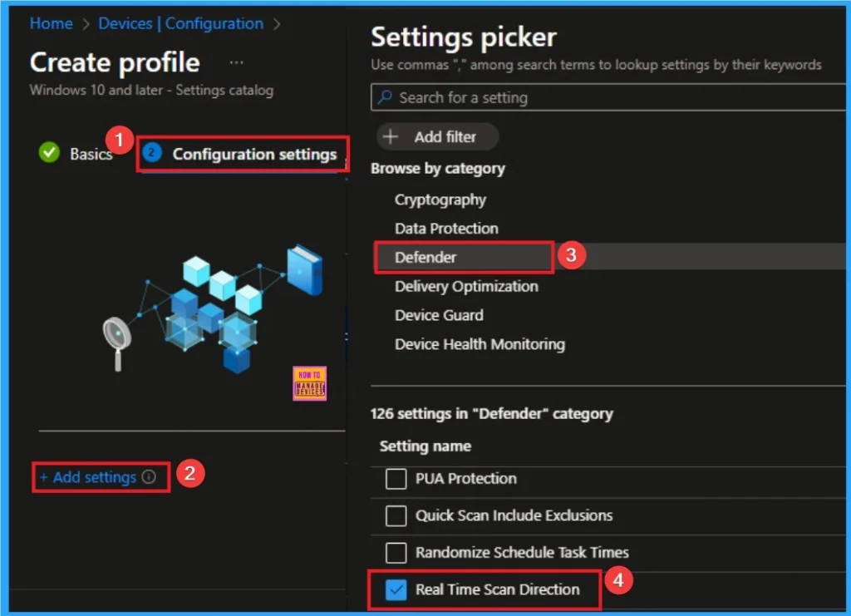
Task: Click the green checkmark next to Basics
Action: 48,152
